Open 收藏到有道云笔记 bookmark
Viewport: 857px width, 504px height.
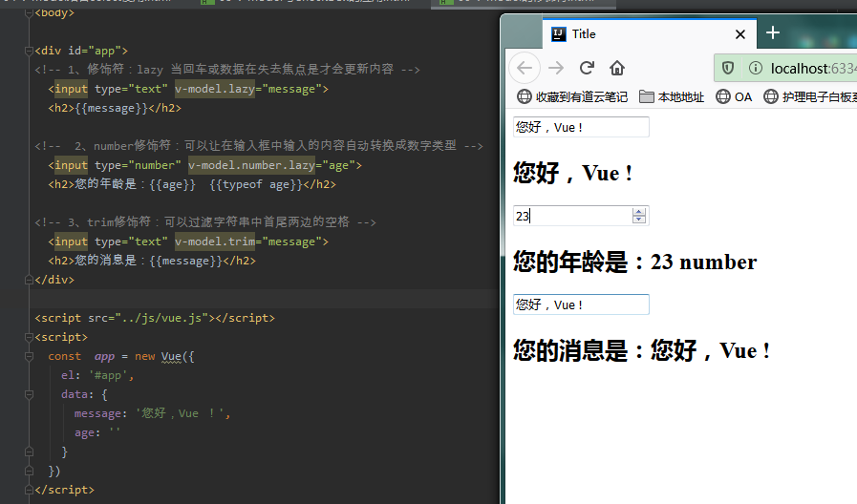[572, 97]
